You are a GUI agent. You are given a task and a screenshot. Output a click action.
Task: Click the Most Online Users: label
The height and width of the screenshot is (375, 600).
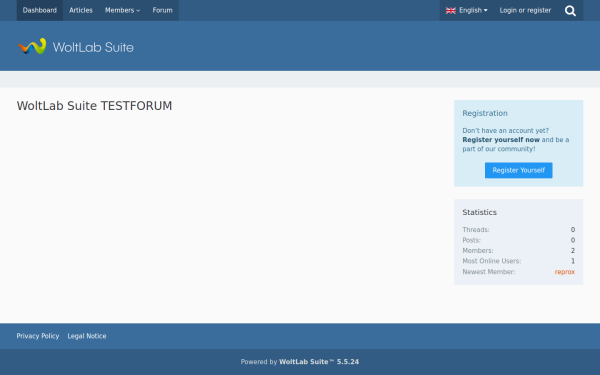pyautogui.click(x=491, y=261)
